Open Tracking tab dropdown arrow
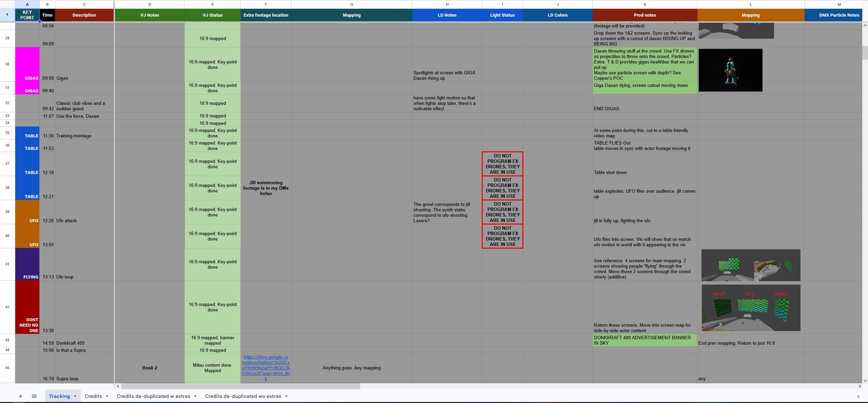The height and width of the screenshot is (403, 868). (75, 396)
